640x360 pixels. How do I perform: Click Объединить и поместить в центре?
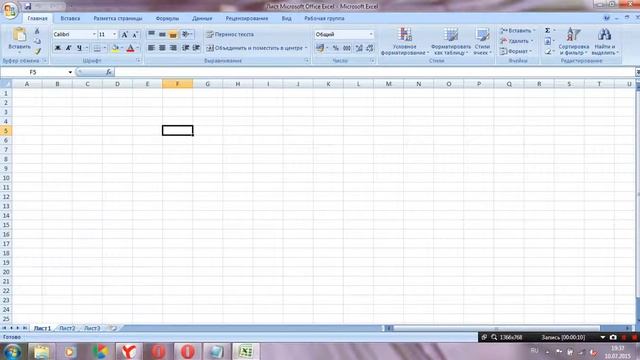(x=256, y=48)
